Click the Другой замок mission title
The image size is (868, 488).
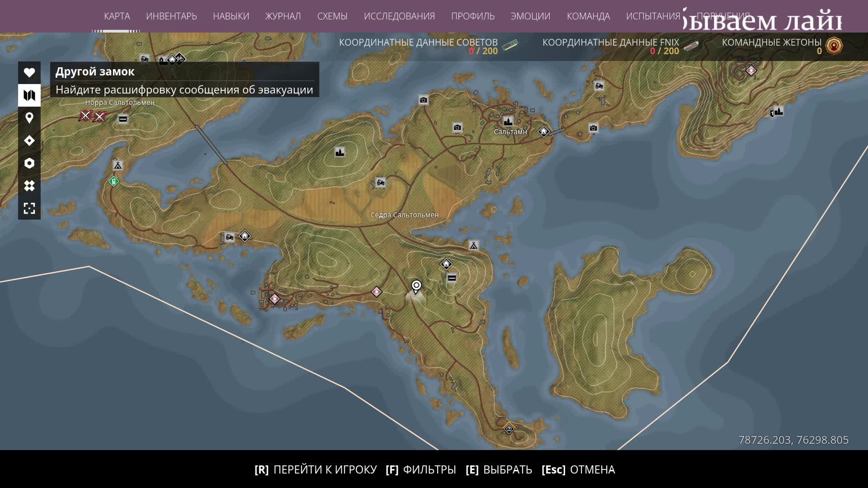[x=95, y=71]
